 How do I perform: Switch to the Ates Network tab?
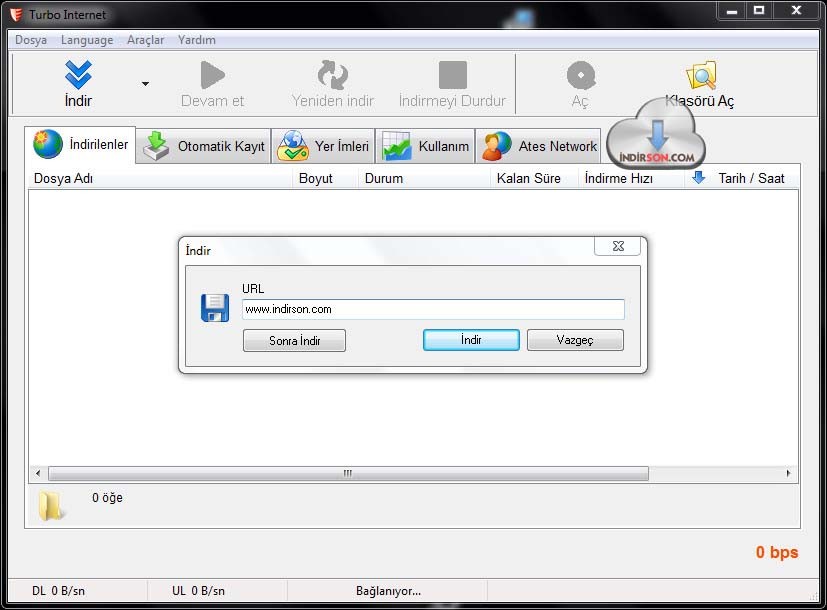(538, 146)
